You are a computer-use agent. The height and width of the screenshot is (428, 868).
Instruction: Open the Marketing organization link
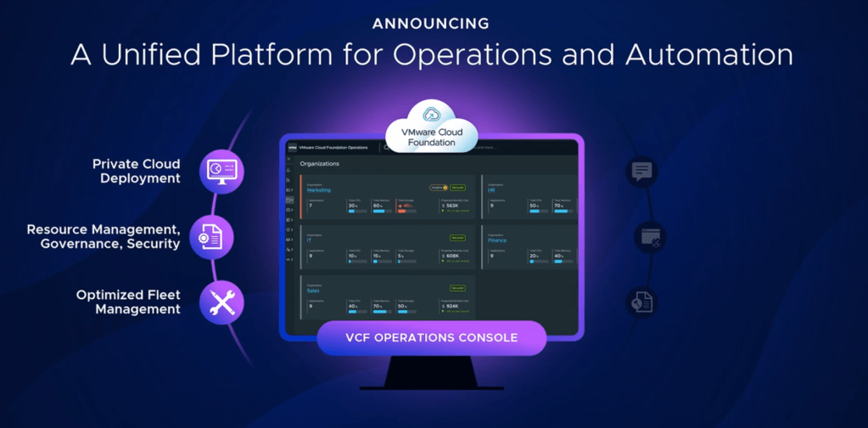pyautogui.click(x=319, y=190)
